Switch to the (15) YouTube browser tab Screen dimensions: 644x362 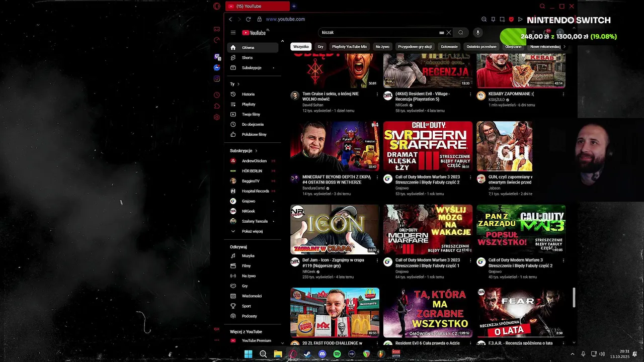point(257,6)
